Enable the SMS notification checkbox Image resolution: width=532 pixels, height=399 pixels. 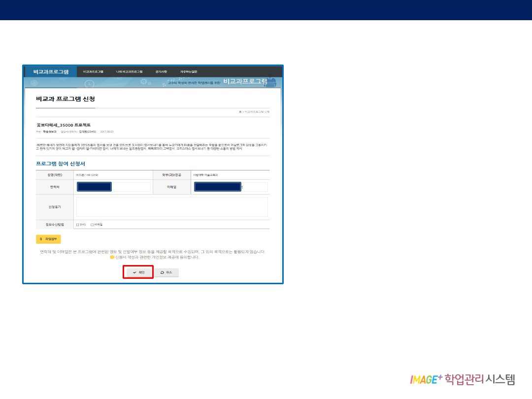point(77,225)
